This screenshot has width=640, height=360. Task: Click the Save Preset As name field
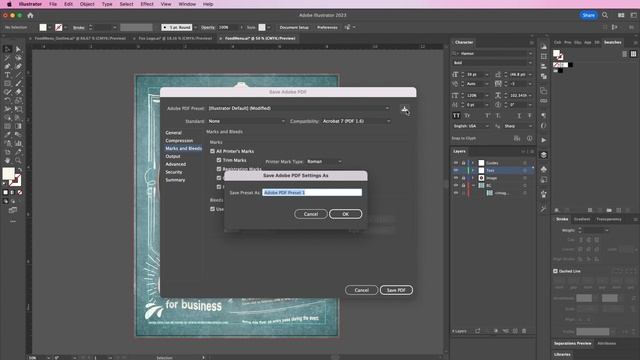click(x=312, y=192)
